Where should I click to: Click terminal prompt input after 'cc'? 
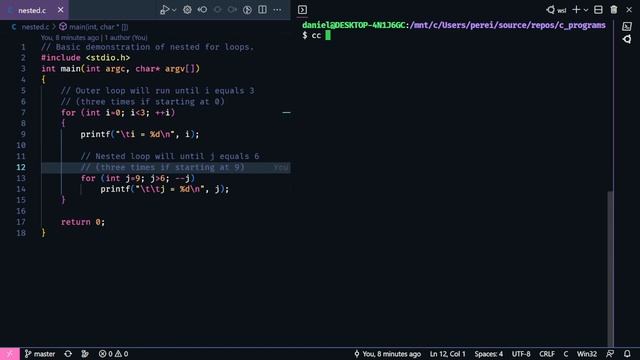tap(328, 36)
